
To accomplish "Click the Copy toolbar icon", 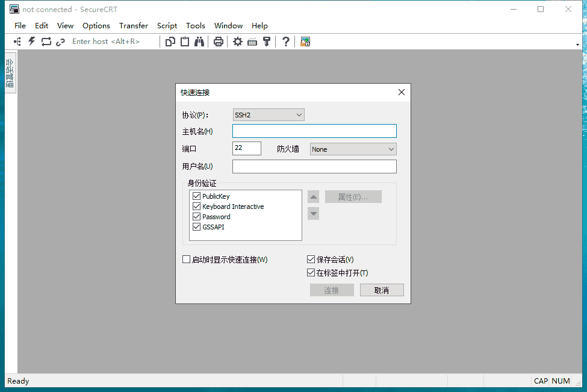I will pos(170,41).
